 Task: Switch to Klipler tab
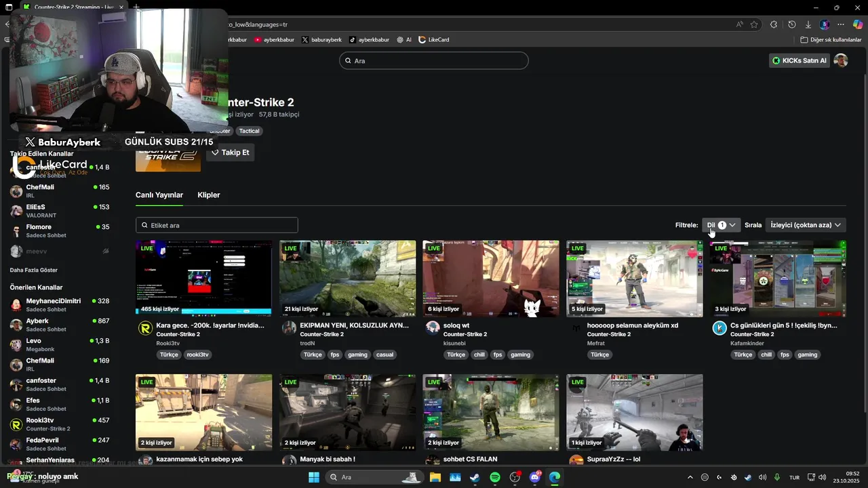click(209, 195)
